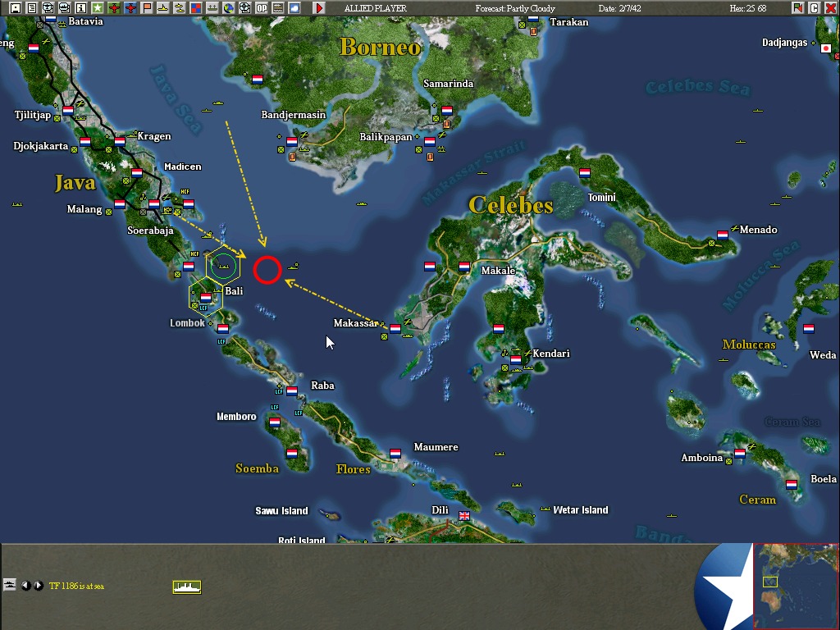Screen dimensions: 840x630
Task: Select the Dutch flag base at Bali
Action: click(206, 297)
